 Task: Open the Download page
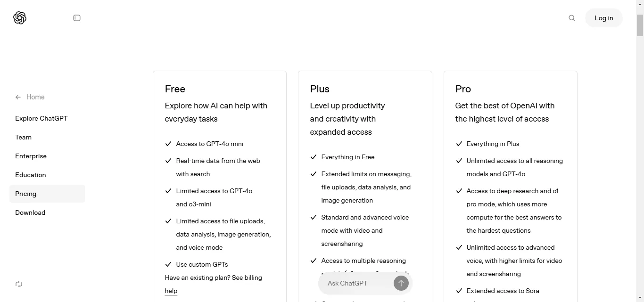(30, 212)
